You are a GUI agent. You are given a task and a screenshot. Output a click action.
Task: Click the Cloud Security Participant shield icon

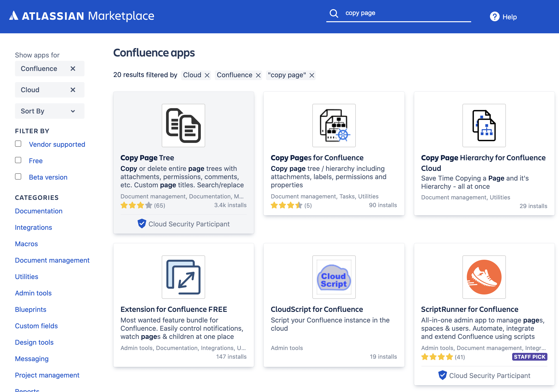click(142, 224)
